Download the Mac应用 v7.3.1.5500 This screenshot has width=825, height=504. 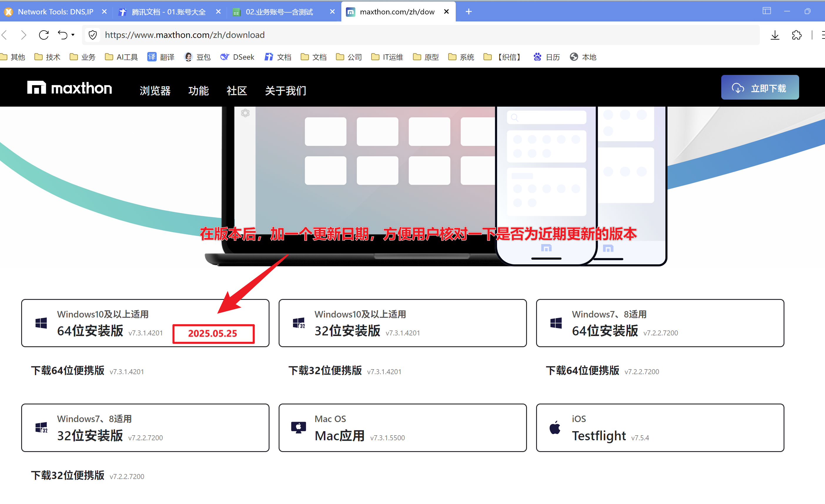(x=402, y=428)
